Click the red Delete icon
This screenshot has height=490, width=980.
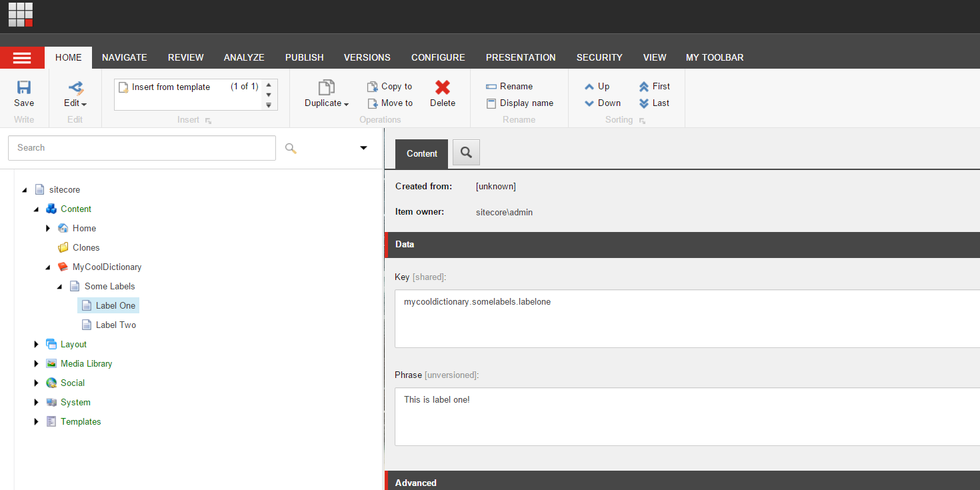tap(443, 87)
